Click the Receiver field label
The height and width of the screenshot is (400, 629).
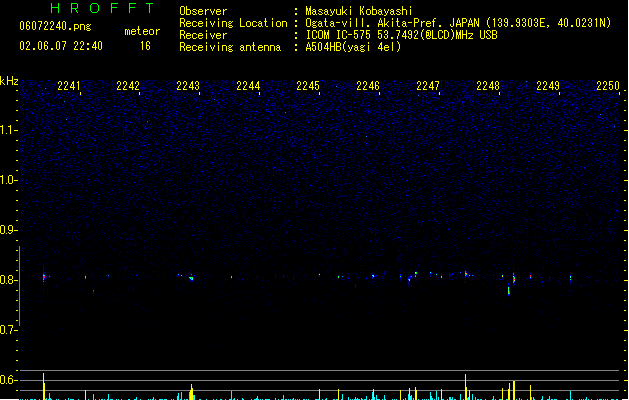point(203,35)
